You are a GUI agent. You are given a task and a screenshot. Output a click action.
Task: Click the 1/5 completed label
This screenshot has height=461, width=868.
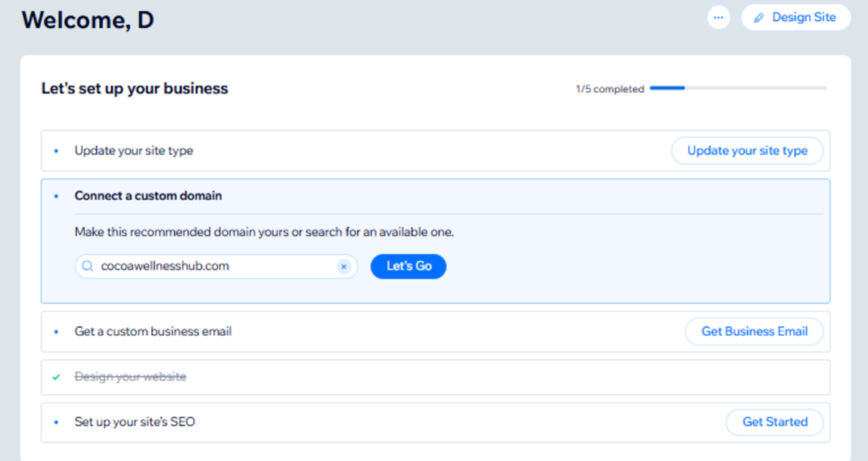click(x=609, y=89)
